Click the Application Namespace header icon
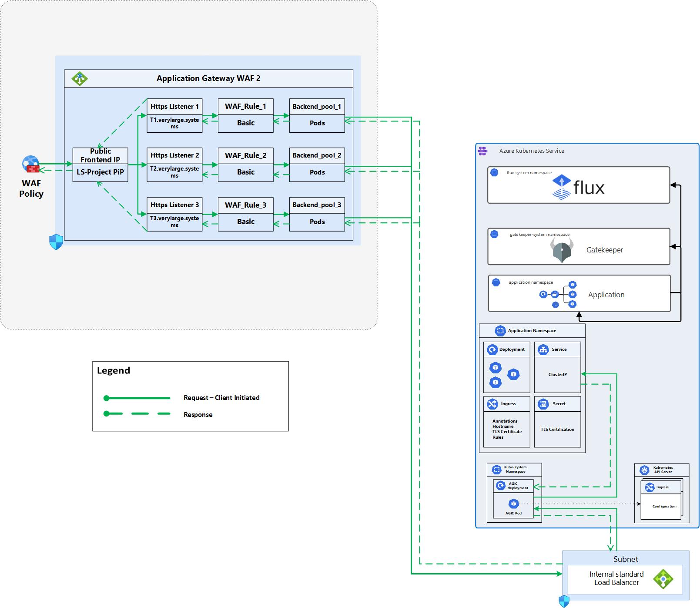This screenshot has width=700, height=608. tap(500, 331)
